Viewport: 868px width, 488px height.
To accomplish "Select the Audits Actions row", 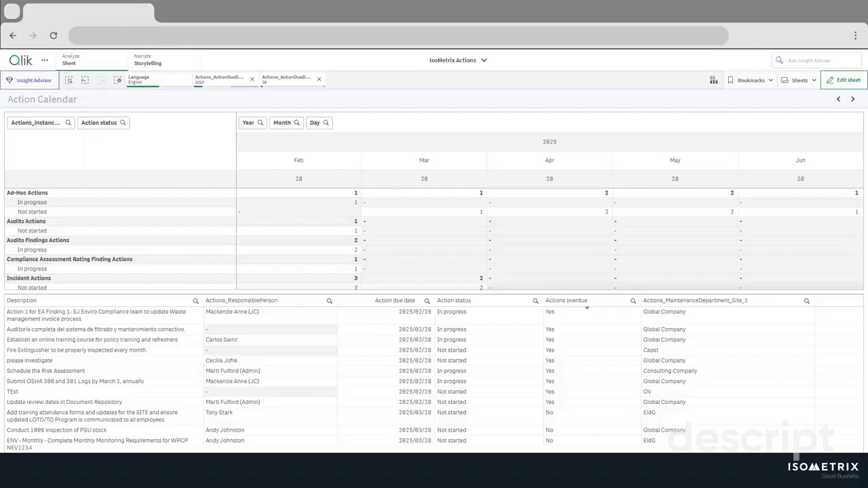I will click(120, 222).
